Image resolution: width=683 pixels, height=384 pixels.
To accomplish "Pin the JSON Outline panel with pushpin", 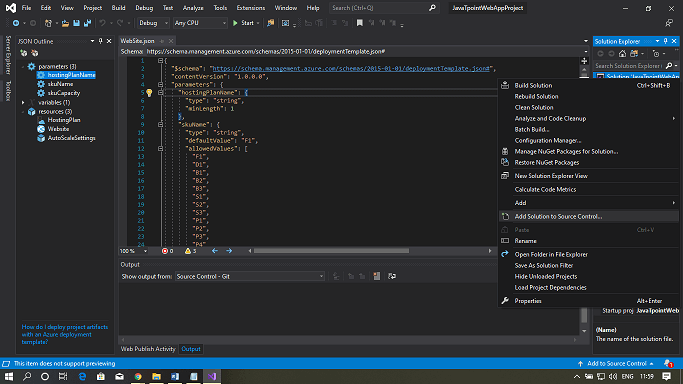I will (101, 41).
